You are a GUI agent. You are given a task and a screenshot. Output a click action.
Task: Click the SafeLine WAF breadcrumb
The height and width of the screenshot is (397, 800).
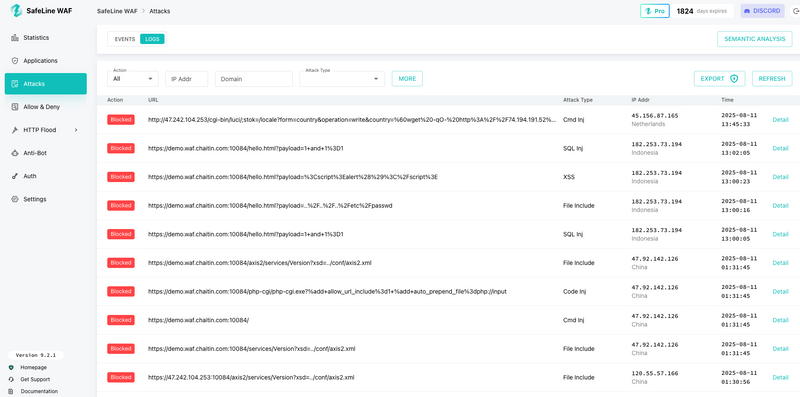[117, 11]
